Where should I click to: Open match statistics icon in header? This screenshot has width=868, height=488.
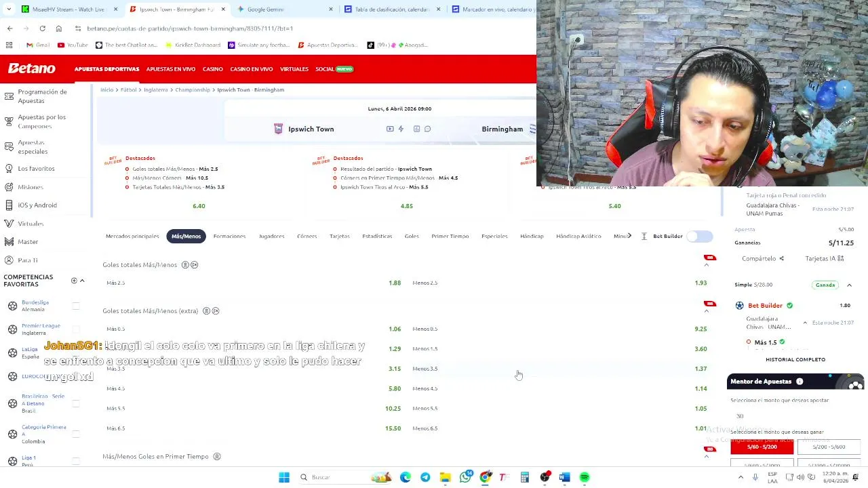pyautogui.click(x=416, y=129)
